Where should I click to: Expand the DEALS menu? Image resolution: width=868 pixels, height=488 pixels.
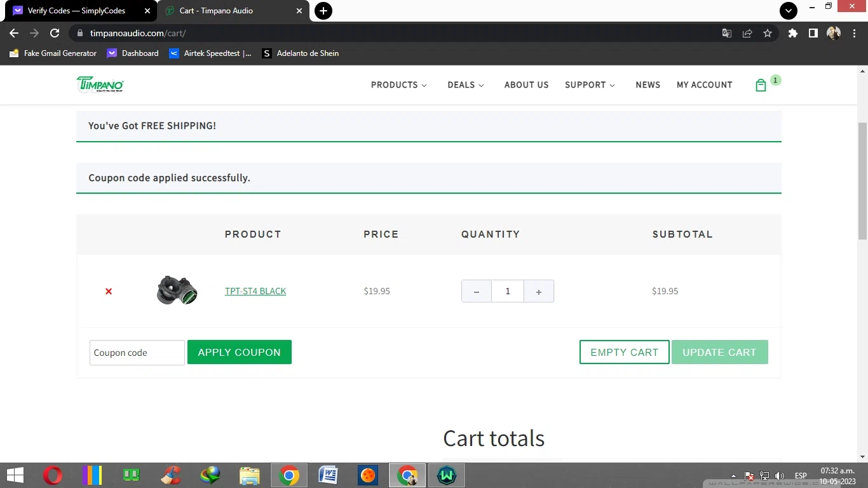click(x=466, y=85)
